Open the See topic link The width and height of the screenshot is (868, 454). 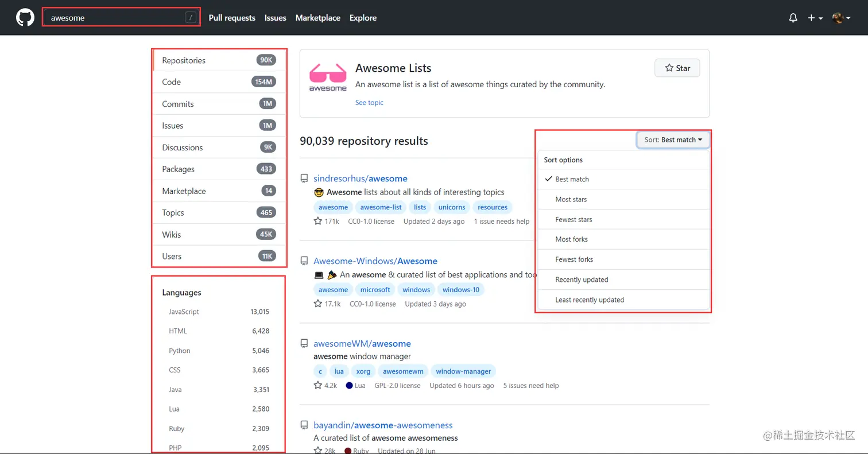369,103
